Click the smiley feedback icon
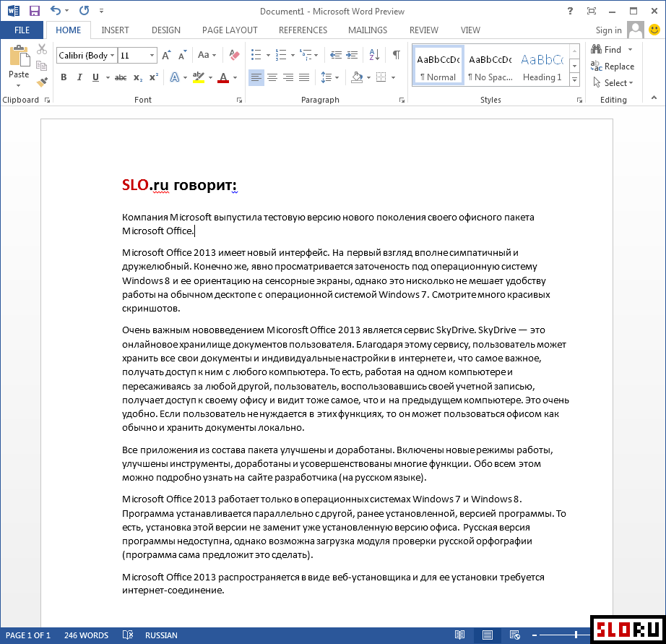This screenshot has width=666, height=644. pos(654,30)
